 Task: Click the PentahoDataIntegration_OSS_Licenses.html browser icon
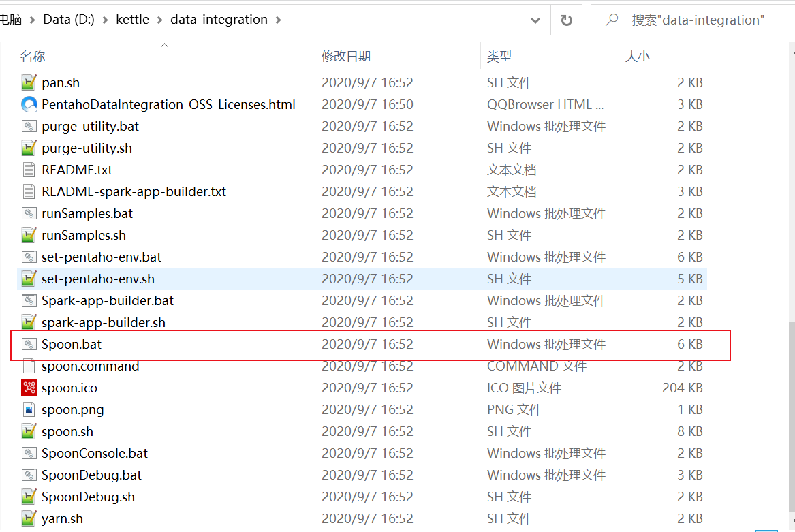pyautogui.click(x=29, y=104)
